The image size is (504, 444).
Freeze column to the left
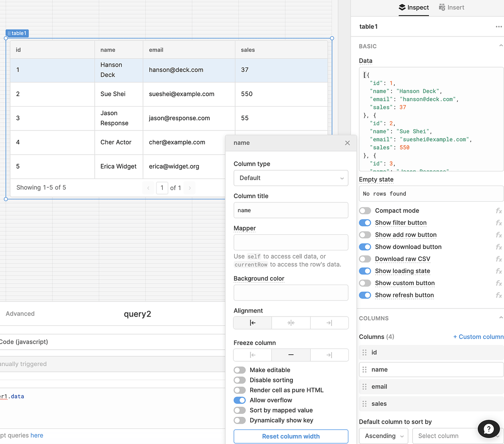tap(252, 355)
